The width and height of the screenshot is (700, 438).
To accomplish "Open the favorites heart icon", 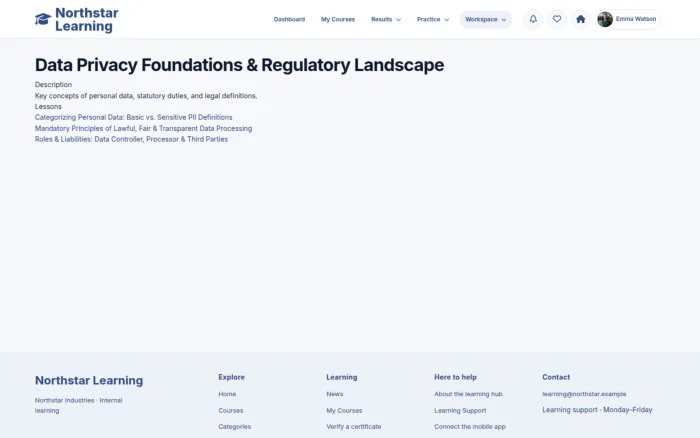I will (557, 19).
